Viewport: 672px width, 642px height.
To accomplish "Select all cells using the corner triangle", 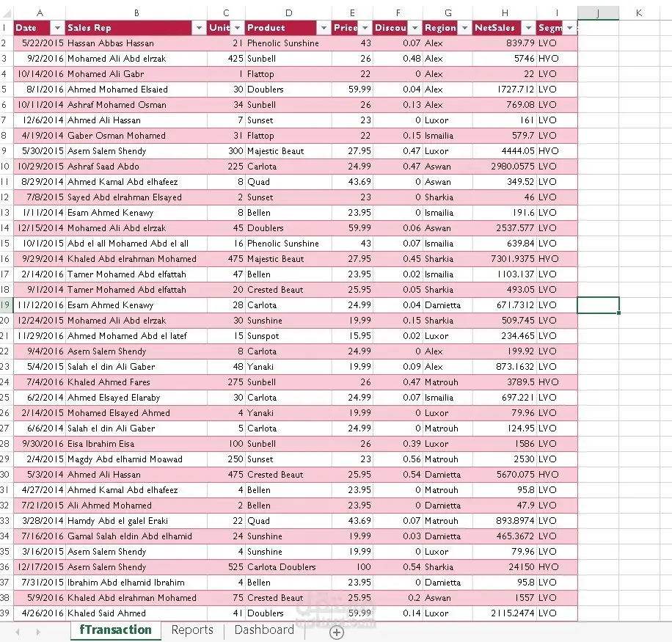I will coord(5,12).
